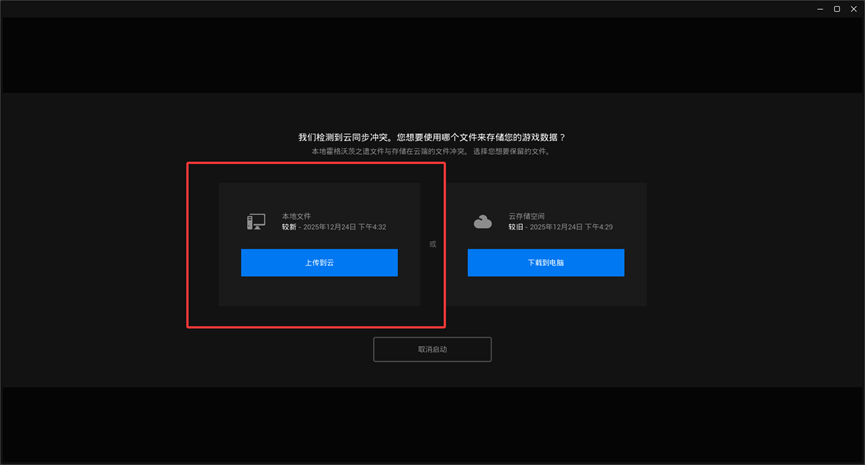Select the 较旧 下午4:29 timestamp text
This screenshot has height=465, width=865.
[x=560, y=227]
